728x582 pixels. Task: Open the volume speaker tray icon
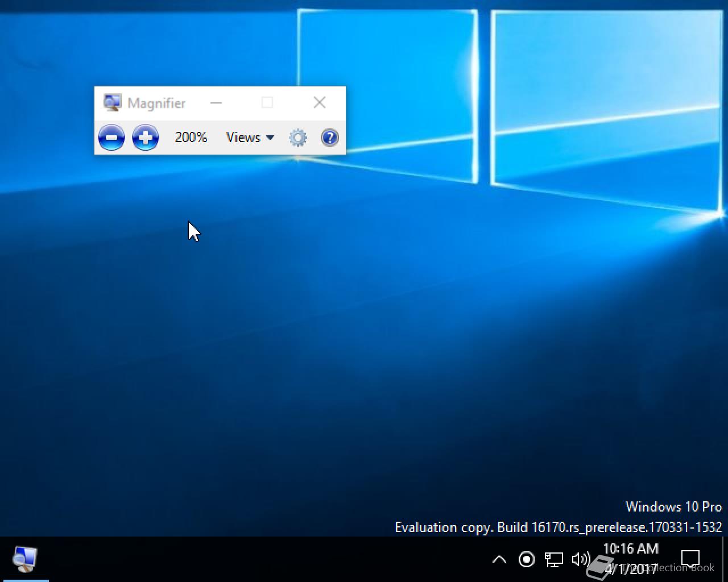pyautogui.click(x=580, y=559)
